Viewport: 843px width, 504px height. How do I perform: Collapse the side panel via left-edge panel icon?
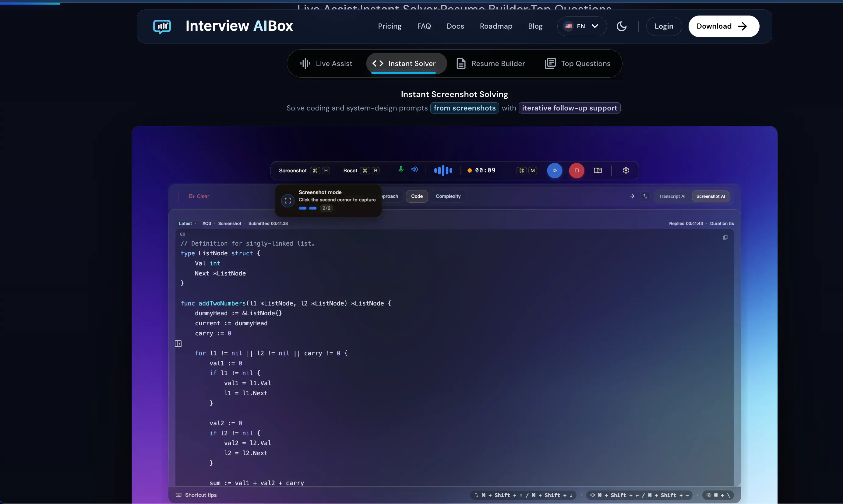(178, 344)
